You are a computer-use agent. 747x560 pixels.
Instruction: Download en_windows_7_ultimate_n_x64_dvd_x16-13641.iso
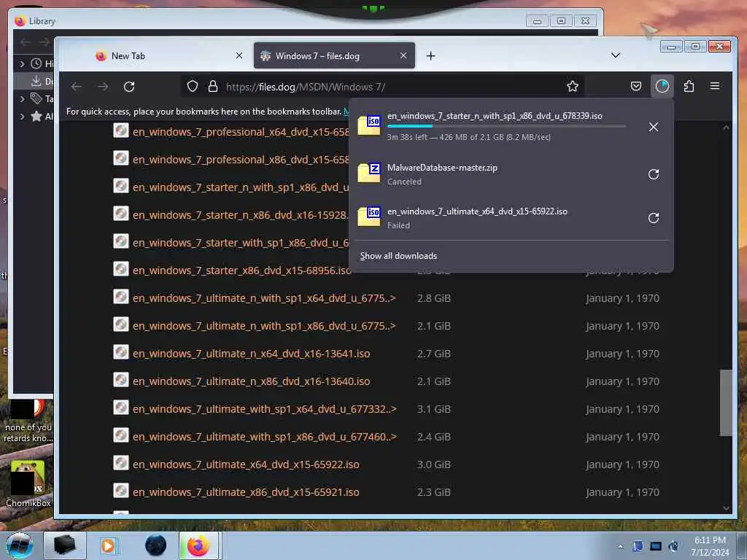pos(251,354)
